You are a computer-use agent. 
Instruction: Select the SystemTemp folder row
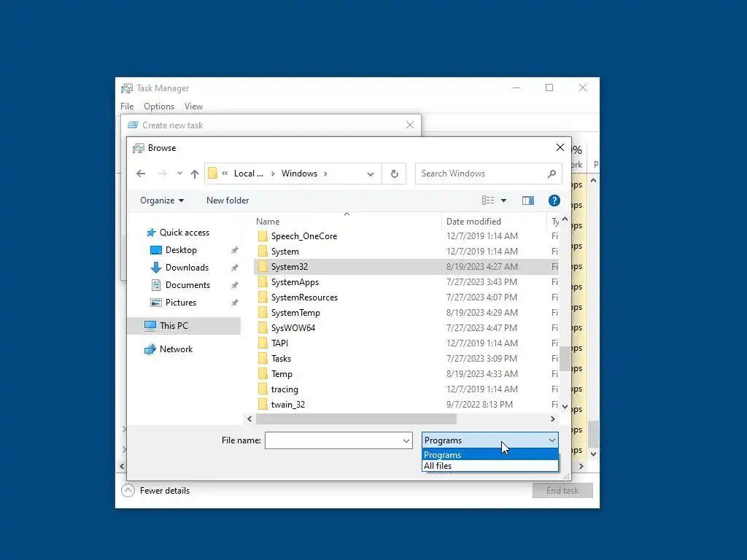pos(406,313)
